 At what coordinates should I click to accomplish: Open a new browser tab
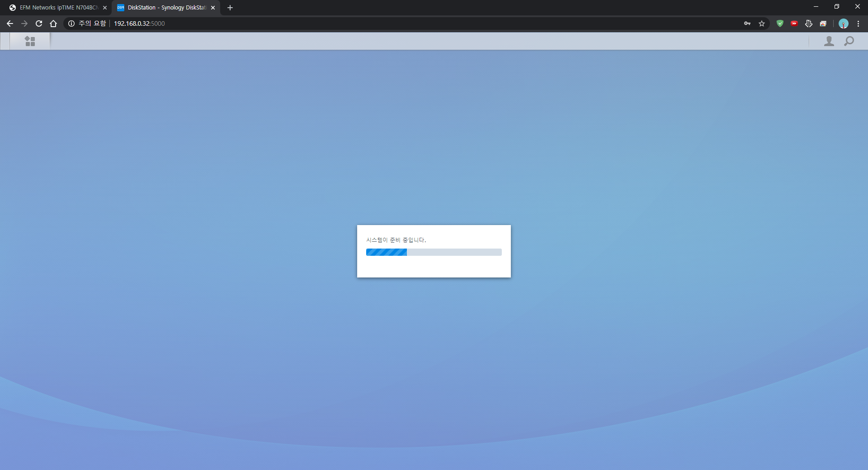coord(230,8)
